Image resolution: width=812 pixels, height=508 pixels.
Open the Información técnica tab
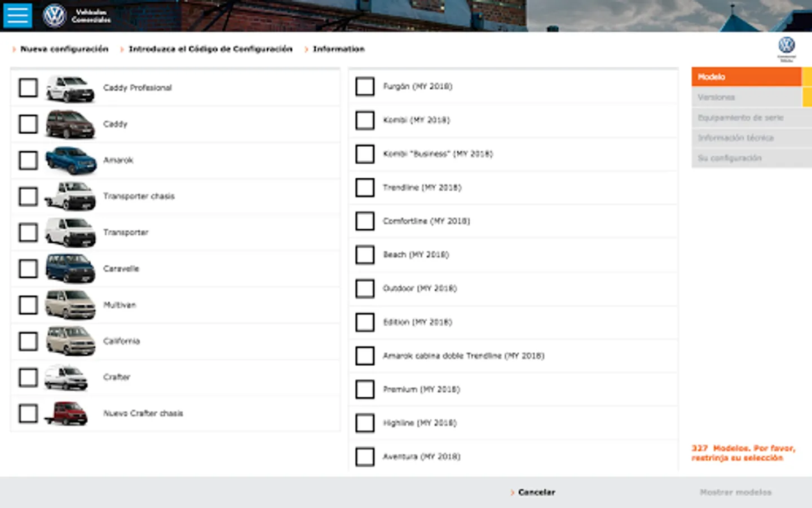pyautogui.click(x=752, y=138)
